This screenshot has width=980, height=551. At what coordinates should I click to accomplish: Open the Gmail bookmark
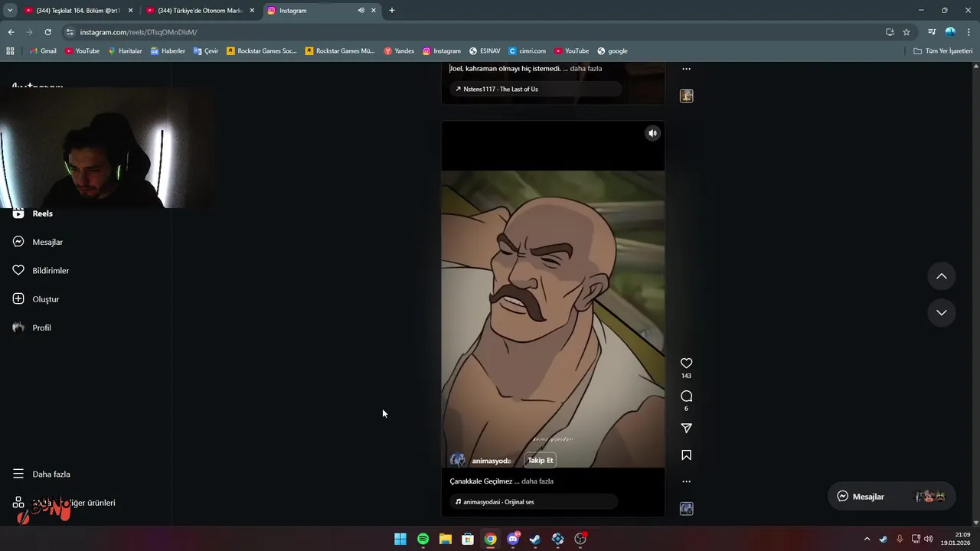point(43,51)
